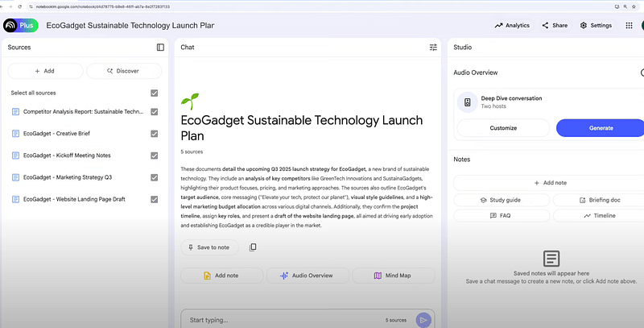Add a new source with Add button
644x328 pixels.
pos(44,71)
